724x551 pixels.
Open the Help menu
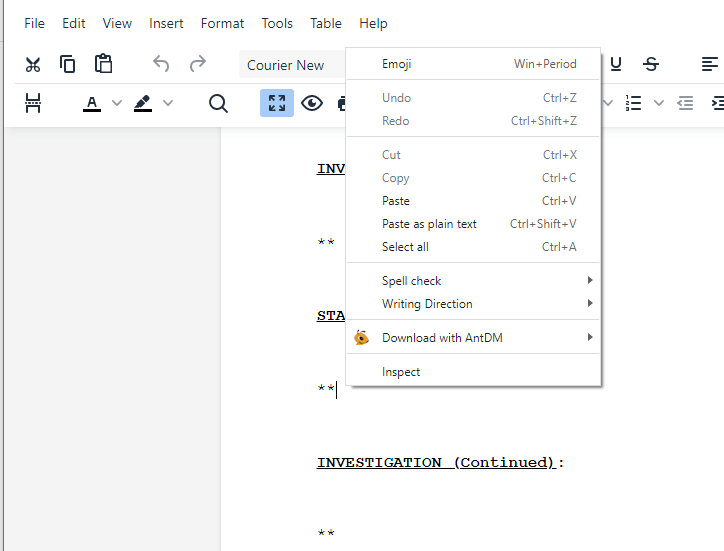click(x=374, y=23)
